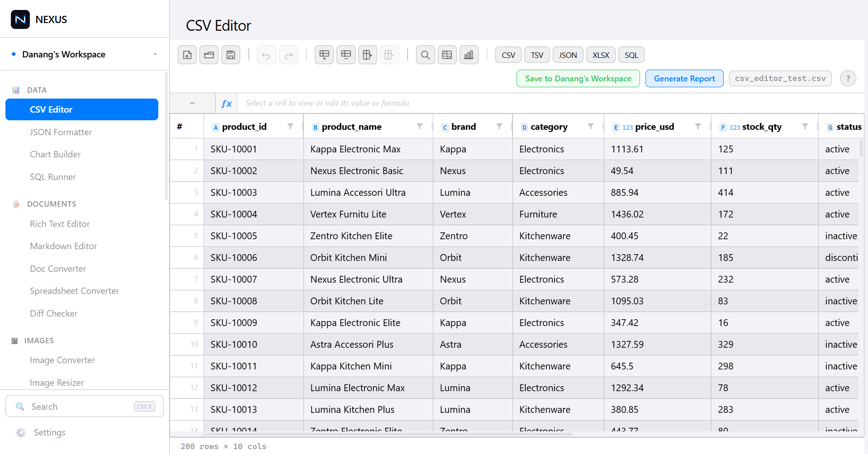Select cell SKU-10001
The width and height of the screenshot is (868, 454).
click(253, 149)
